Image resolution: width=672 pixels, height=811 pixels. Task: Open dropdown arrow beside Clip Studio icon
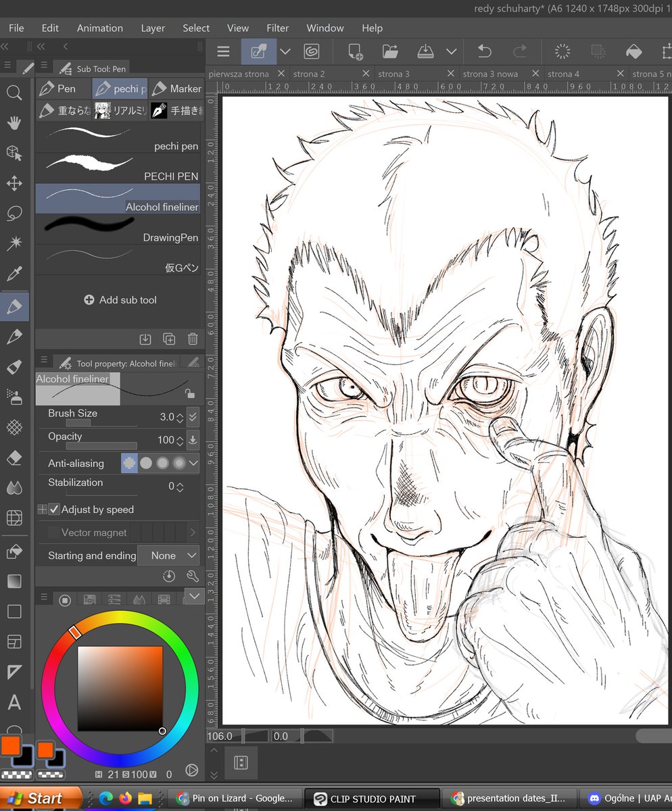[x=285, y=51]
